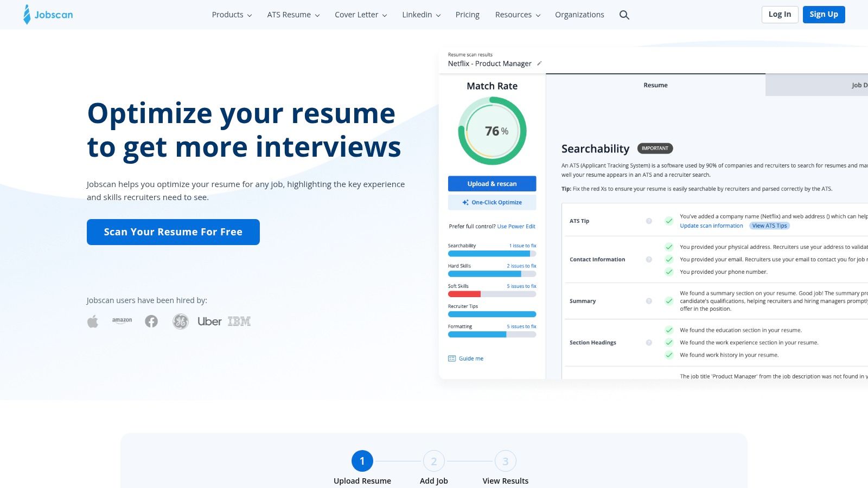
Task: Select the Resume tab in scan results
Action: pyautogui.click(x=655, y=85)
